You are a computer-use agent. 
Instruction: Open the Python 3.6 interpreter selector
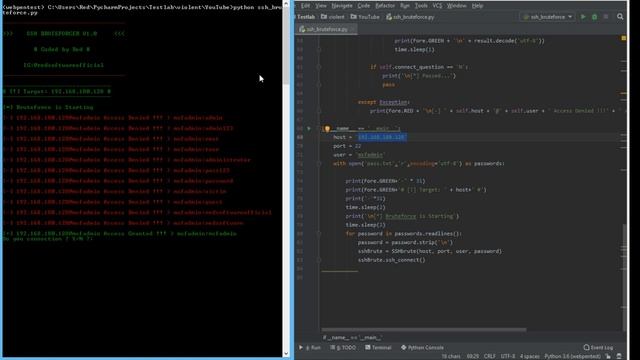click(573, 356)
